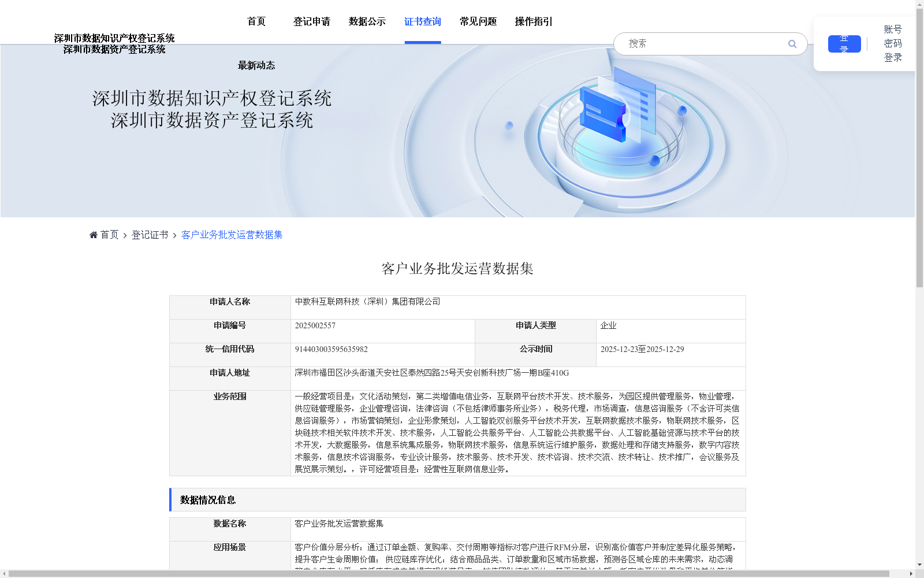Click the 业务范围 label cell

point(230,433)
